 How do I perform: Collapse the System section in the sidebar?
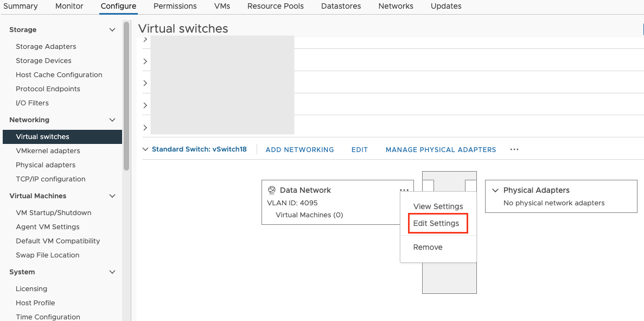click(112, 272)
